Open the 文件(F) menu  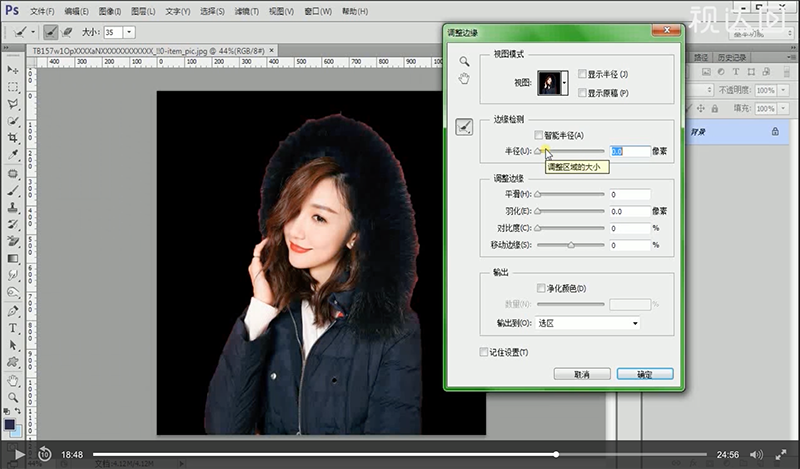42,11
